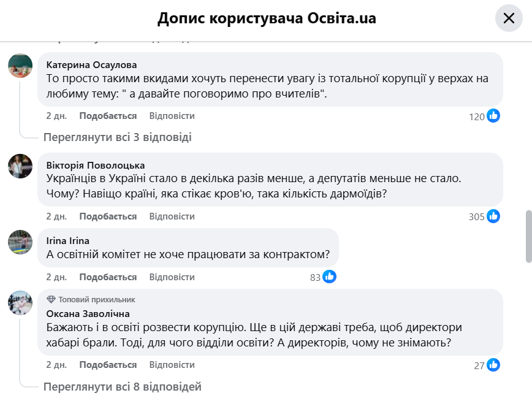Reply to Вікторія Поволоцька's comment
Viewport: 532px width, 401px height.
click(172, 216)
